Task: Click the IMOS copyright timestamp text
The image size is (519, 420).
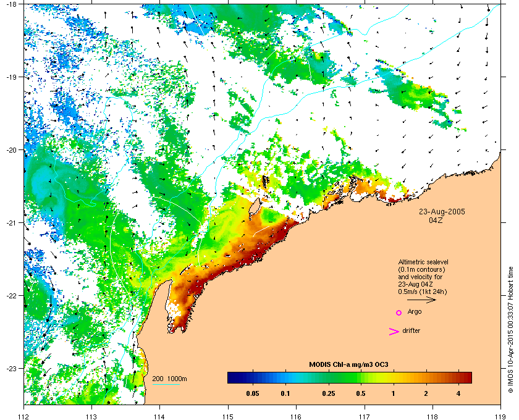Action: (510, 331)
